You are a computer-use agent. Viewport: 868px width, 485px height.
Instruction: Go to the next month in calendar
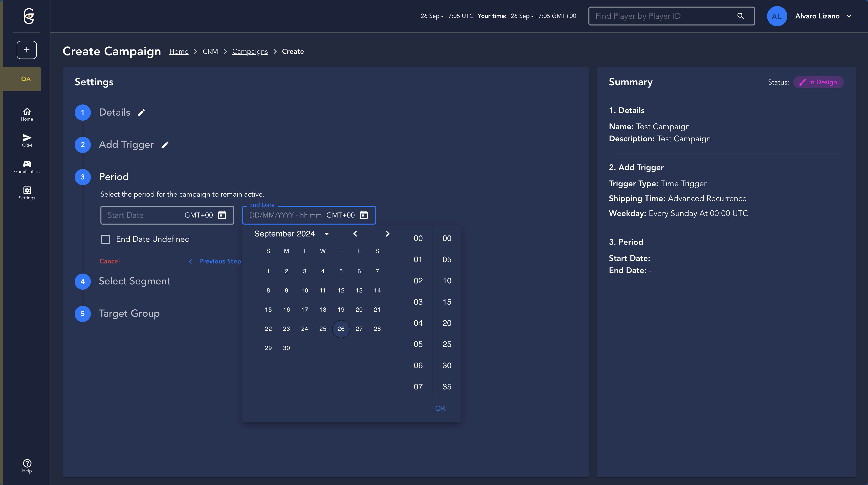click(388, 234)
